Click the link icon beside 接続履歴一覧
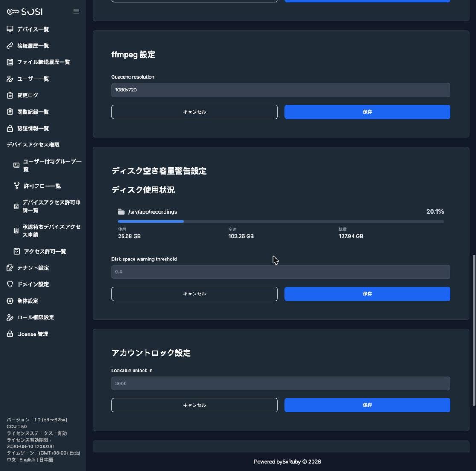Screen dimensions: 476x471 click(x=10, y=46)
